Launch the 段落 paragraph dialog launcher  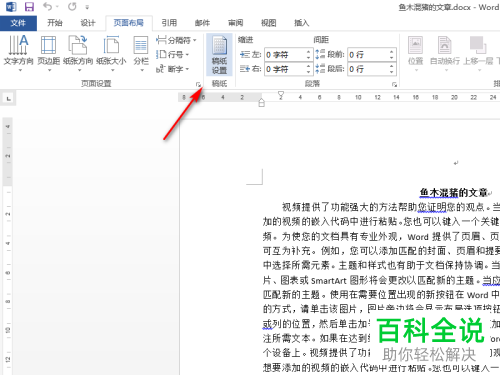[x=394, y=85]
